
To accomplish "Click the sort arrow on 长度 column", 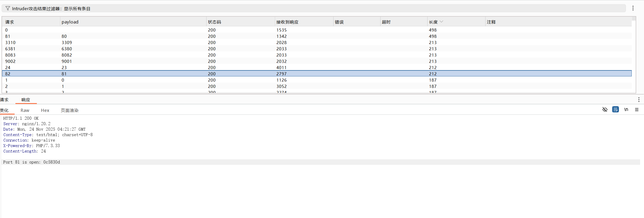I will coord(441,22).
